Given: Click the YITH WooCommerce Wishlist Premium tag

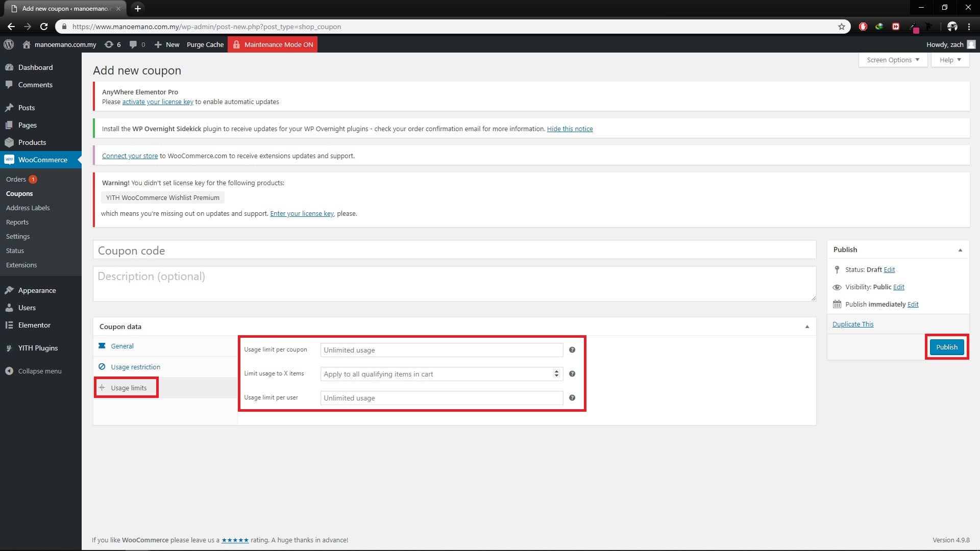Looking at the screenshot, I should 163,197.
